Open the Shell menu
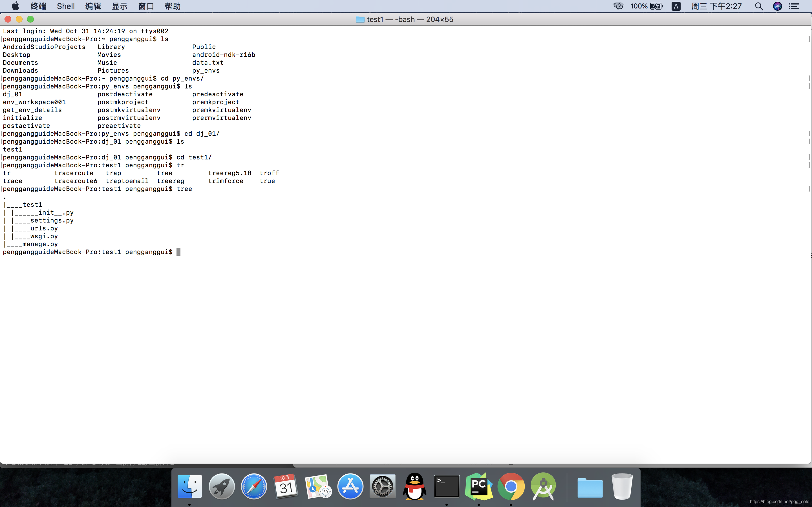The image size is (812, 507). [66, 6]
